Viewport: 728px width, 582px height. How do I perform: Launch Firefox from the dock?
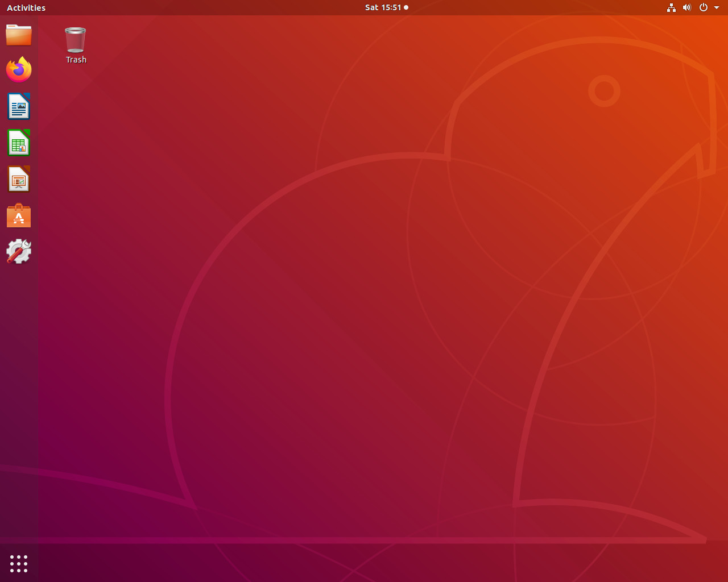pyautogui.click(x=19, y=70)
